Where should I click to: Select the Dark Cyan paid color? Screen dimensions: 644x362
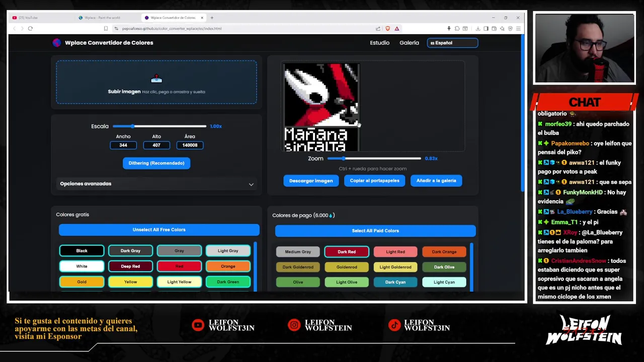pos(395,282)
